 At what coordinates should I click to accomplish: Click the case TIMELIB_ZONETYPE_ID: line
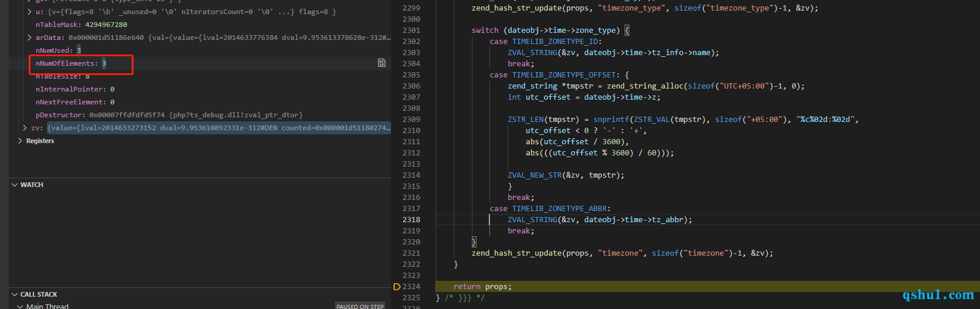point(546,42)
